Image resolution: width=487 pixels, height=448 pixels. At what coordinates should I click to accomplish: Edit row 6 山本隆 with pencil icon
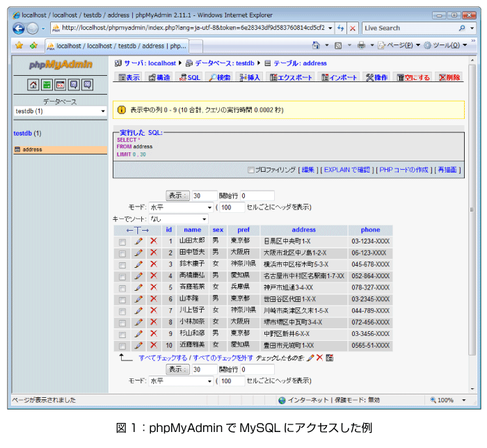pos(138,299)
